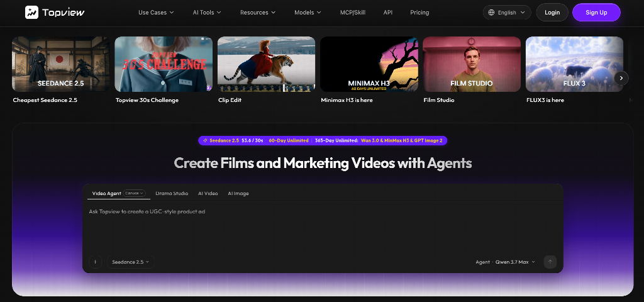This screenshot has width=644, height=302.
Task: Click the 30s Challenge thumbnail
Action: (164, 64)
